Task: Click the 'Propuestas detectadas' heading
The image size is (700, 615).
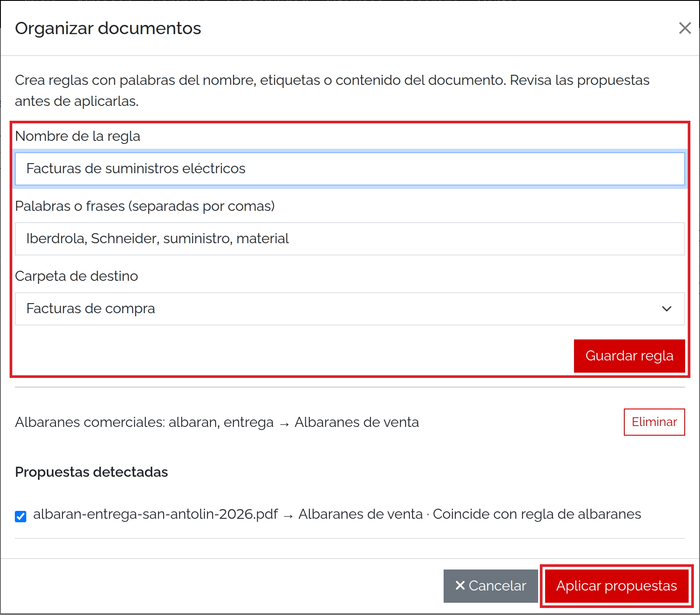Action: coord(91,472)
